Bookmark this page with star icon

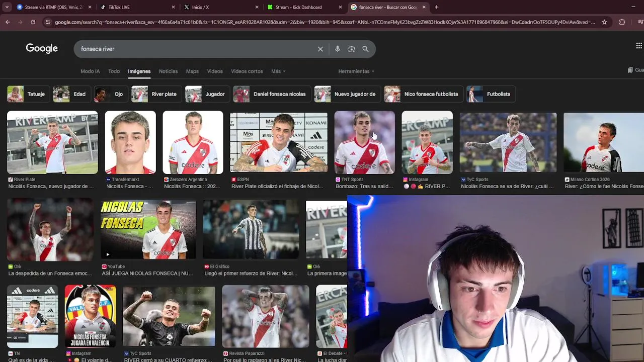[604, 22]
